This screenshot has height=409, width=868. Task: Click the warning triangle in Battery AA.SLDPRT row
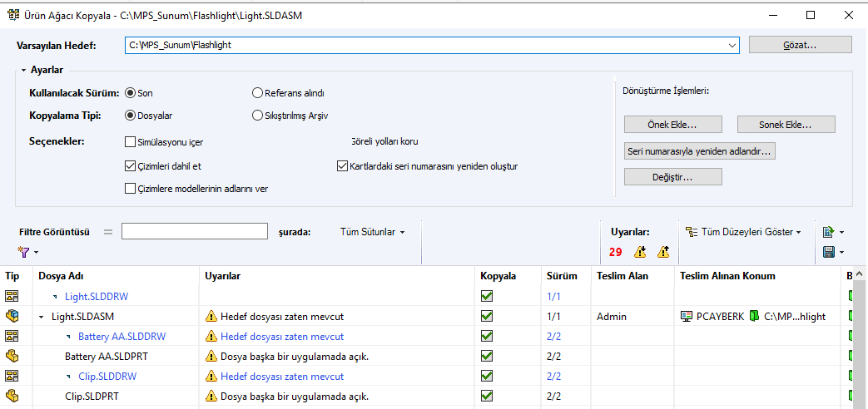tap(211, 356)
